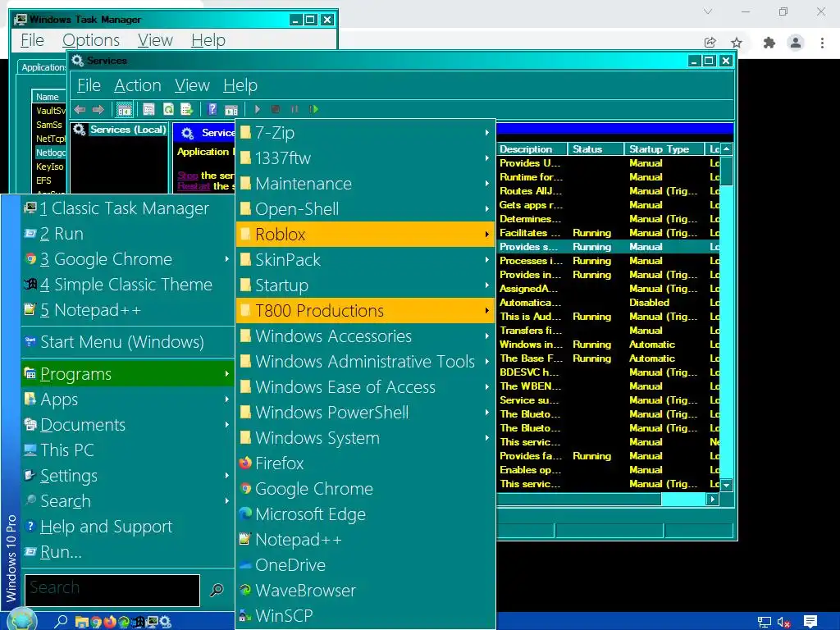Click the Forward arrow in Services toolbar
The width and height of the screenshot is (840, 630).
[x=98, y=109]
